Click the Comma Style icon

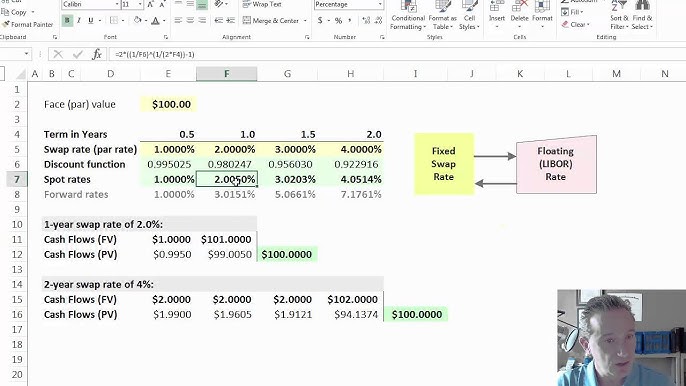tap(350, 21)
